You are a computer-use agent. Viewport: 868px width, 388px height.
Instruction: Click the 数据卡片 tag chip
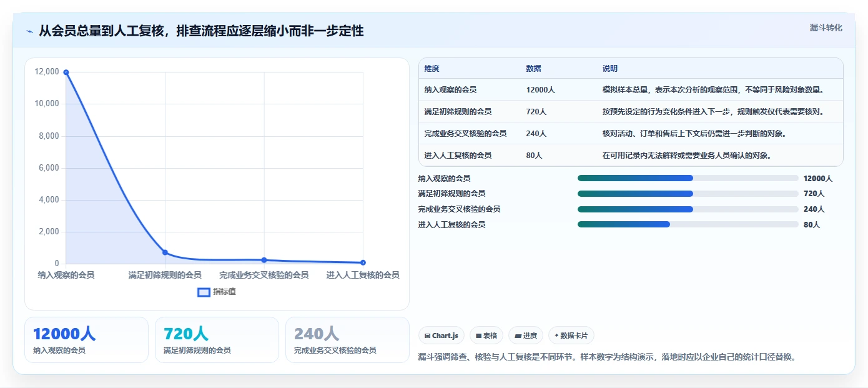571,336
